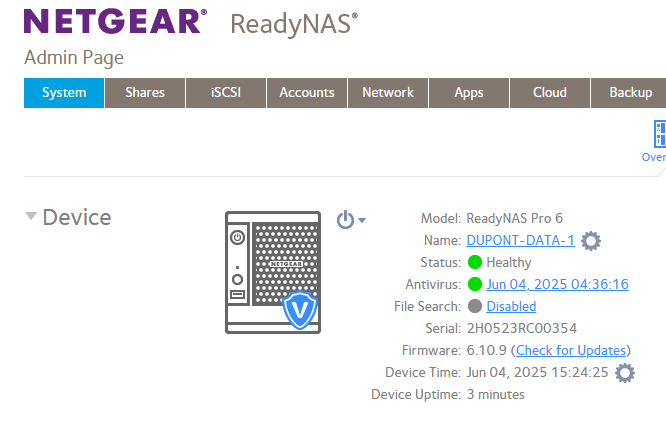The height and width of the screenshot is (437, 666).
Task: Click the firmware version 6.10.9
Action: click(x=486, y=350)
